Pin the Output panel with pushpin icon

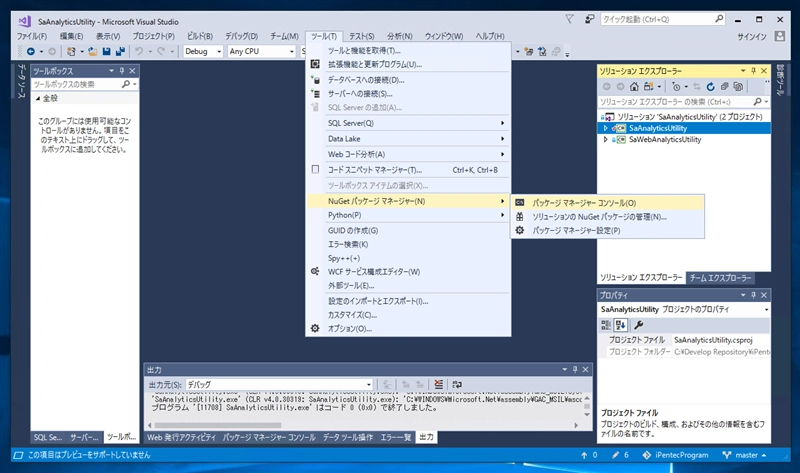click(575, 369)
